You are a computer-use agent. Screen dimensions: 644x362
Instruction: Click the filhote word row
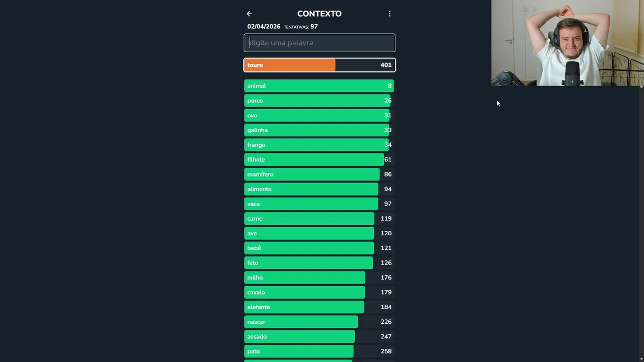point(319,159)
